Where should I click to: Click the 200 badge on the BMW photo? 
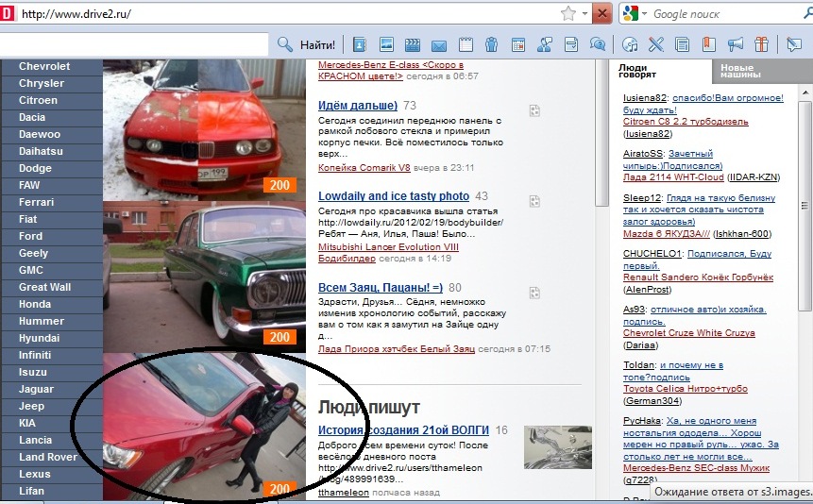point(279,185)
